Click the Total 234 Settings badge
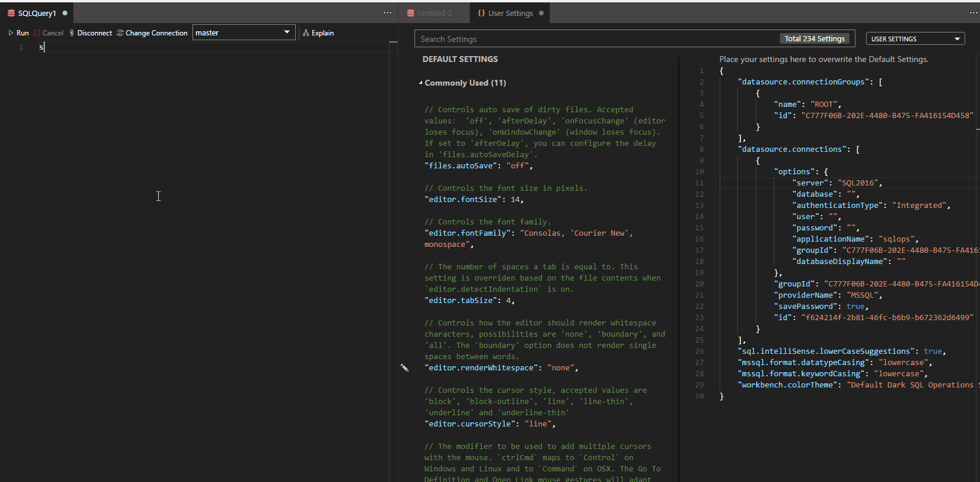This screenshot has height=482, width=980. [x=814, y=38]
